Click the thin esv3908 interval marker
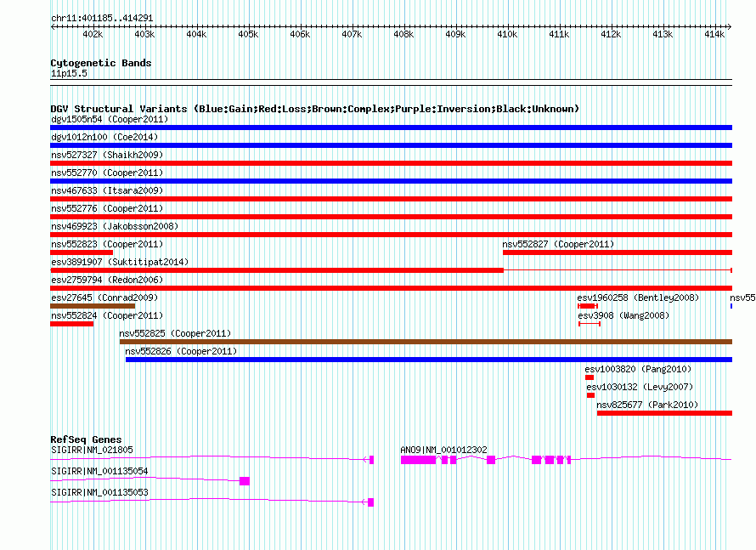756x550 pixels. click(590, 324)
